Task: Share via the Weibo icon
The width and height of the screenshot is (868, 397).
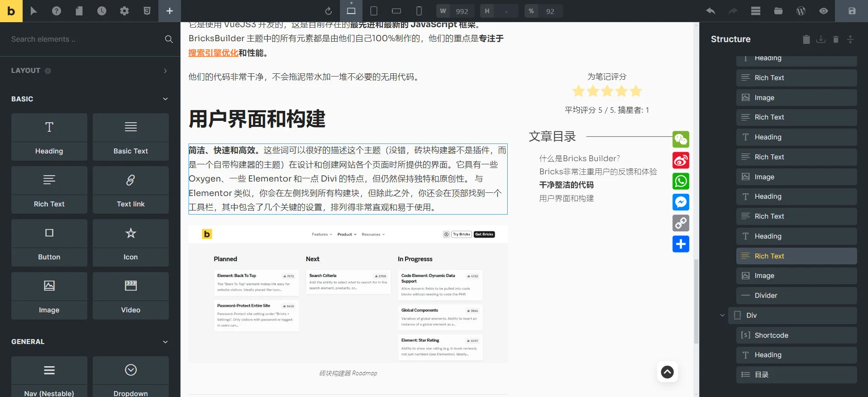Action: tap(681, 160)
